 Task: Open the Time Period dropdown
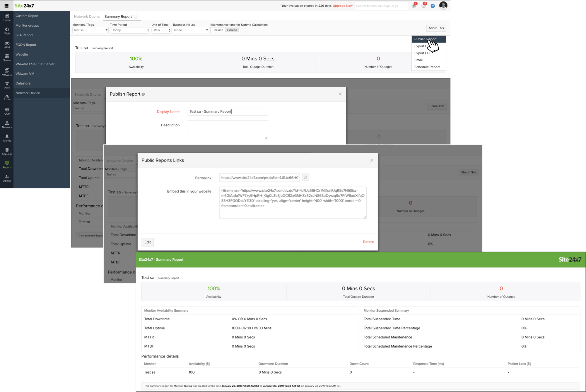[130, 30]
